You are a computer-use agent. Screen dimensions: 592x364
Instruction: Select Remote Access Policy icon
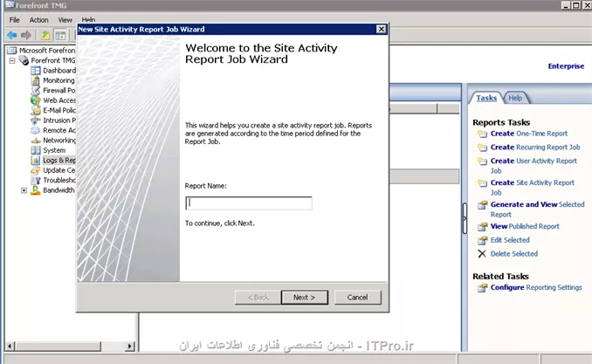click(x=36, y=130)
